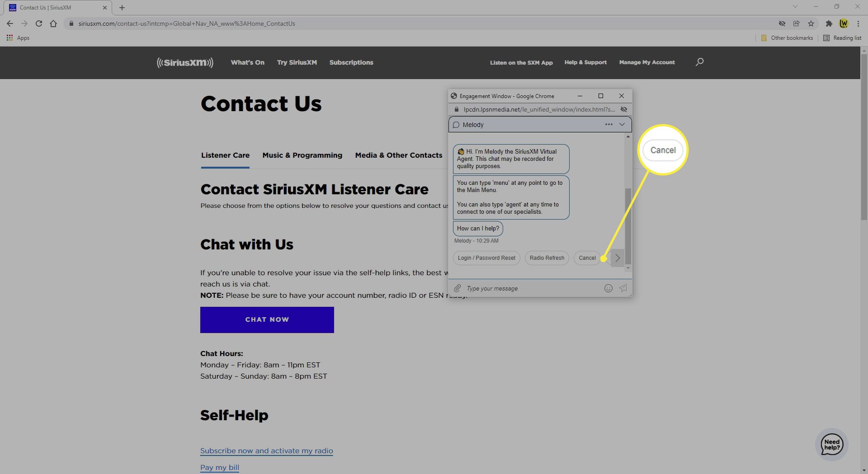Screen dimensions: 868x474
Task: Open the Apps bookmarks shortcut
Action: pos(18,38)
